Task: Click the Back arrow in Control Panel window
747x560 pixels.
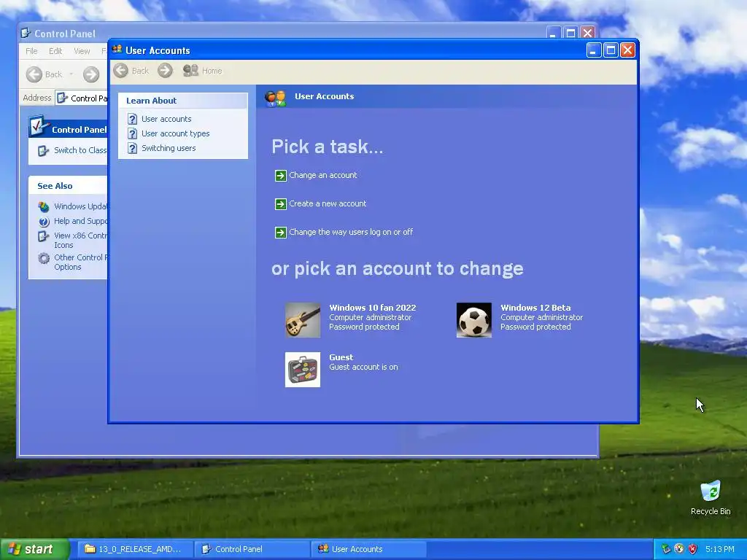Action: (34, 74)
